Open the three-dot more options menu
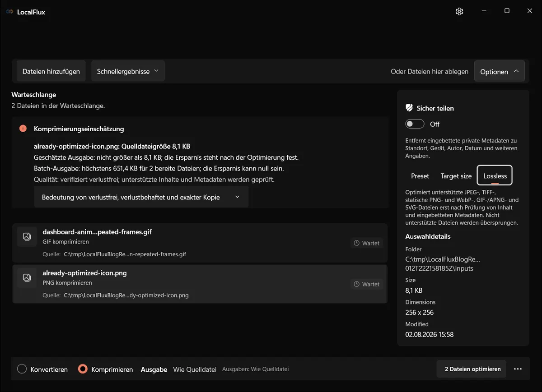The width and height of the screenshot is (542, 392). tap(518, 369)
